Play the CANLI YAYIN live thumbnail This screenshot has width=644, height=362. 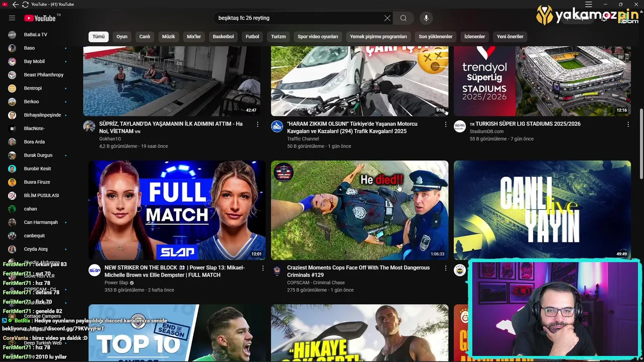pos(542,210)
